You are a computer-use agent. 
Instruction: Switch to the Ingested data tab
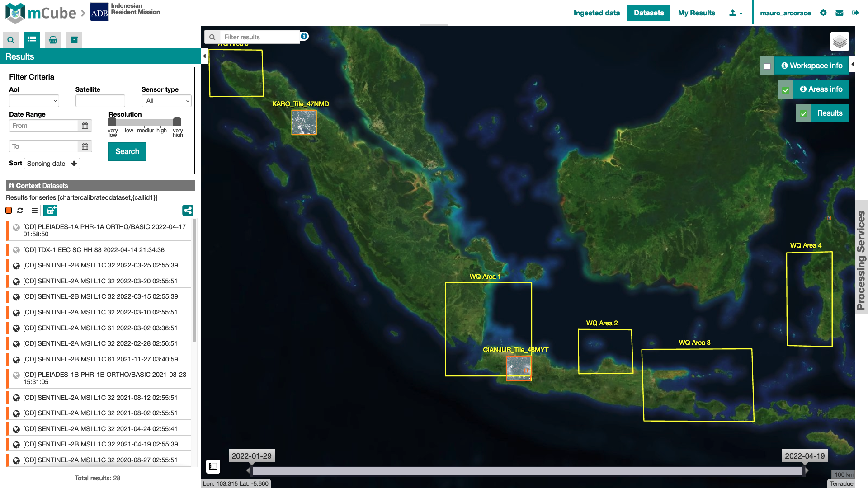(597, 13)
